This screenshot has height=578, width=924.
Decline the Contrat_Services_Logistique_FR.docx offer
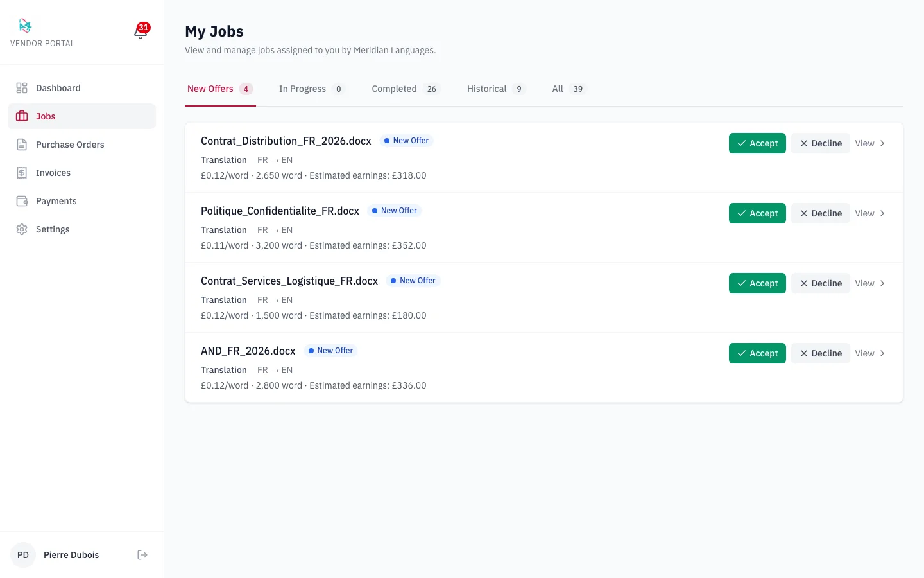[x=820, y=283]
